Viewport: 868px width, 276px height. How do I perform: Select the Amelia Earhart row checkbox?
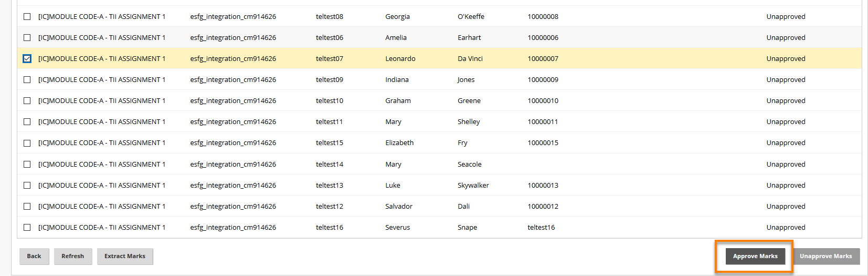[x=27, y=38]
